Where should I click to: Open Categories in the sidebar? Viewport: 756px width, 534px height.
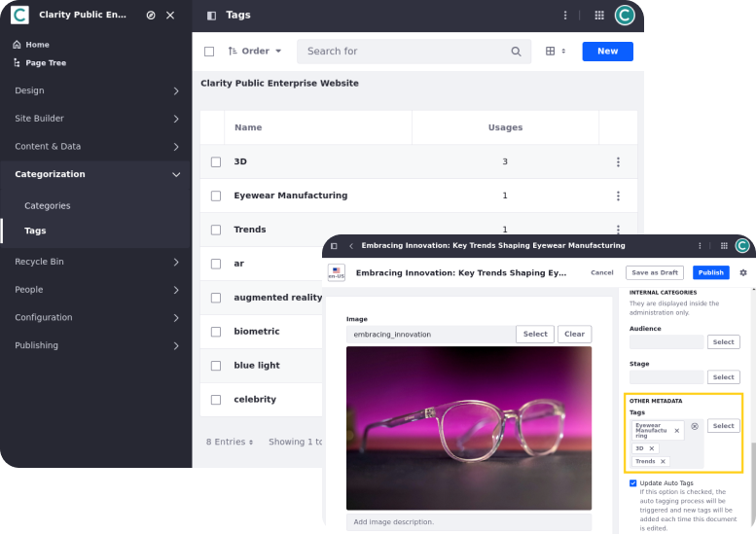click(48, 206)
